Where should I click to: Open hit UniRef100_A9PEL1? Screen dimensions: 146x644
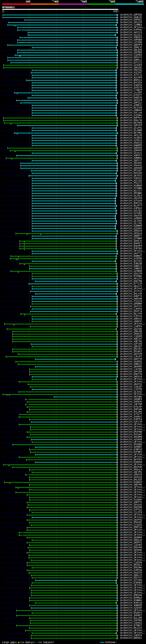pyautogui.click(x=131, y=60)
